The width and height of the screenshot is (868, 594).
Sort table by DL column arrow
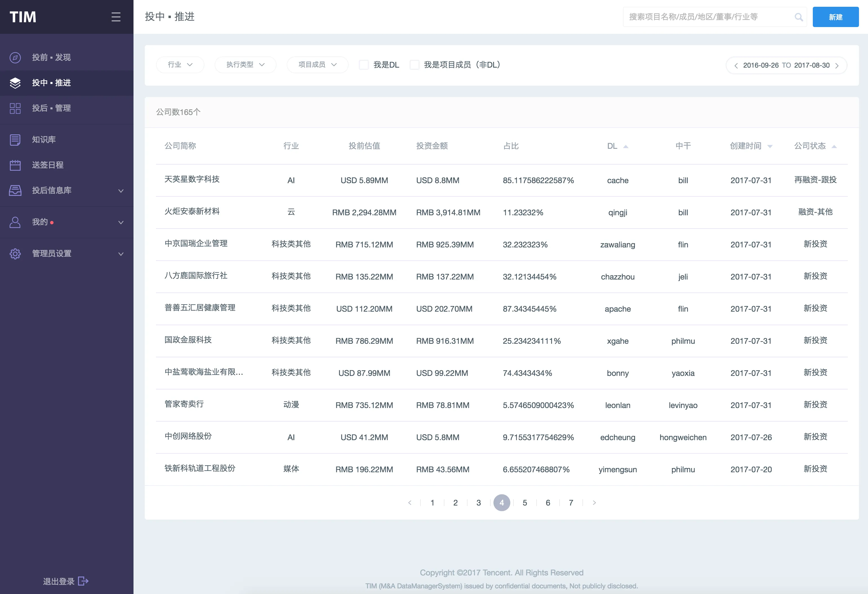[x=626, y=147]
